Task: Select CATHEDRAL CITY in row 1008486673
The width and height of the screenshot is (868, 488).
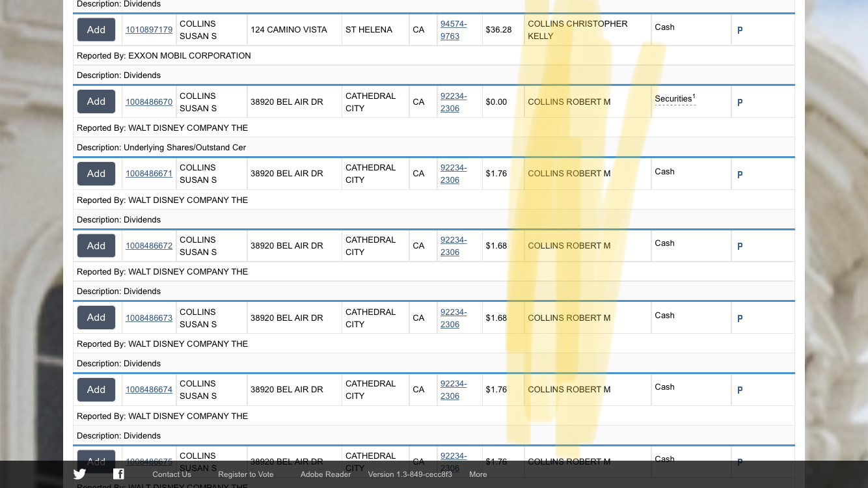Action: pos(371,318)
